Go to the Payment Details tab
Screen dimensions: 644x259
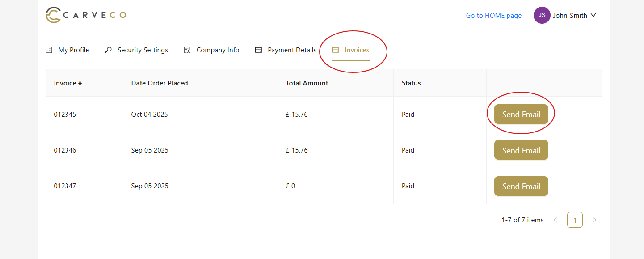tap(286, 50)
